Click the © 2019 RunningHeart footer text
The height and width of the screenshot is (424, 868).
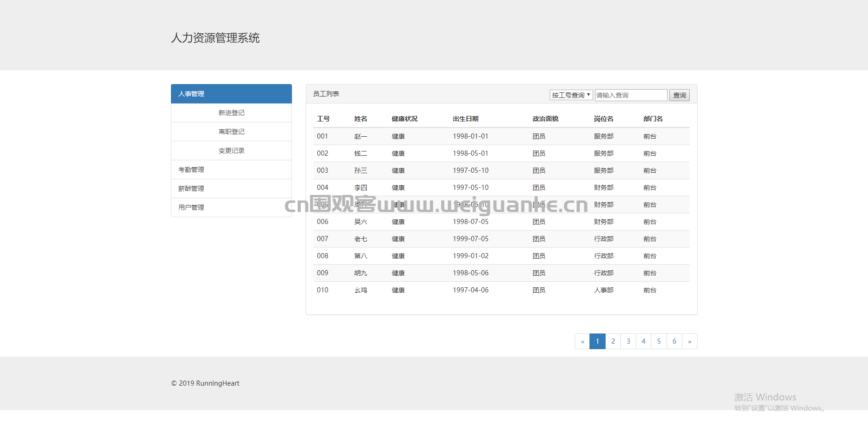[205, 383]
